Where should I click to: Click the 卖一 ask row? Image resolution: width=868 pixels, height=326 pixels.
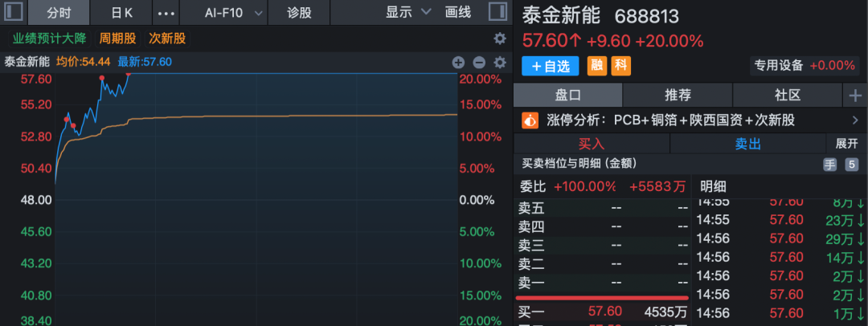tap(602, 283)
